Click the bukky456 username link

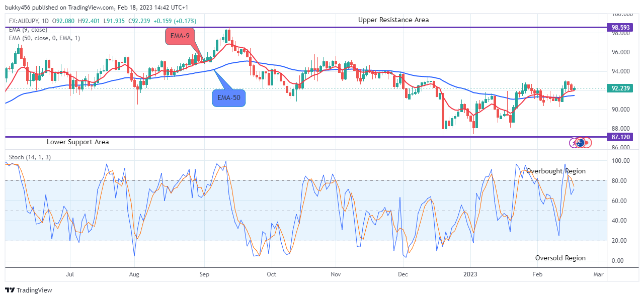[x=18, y=7]
